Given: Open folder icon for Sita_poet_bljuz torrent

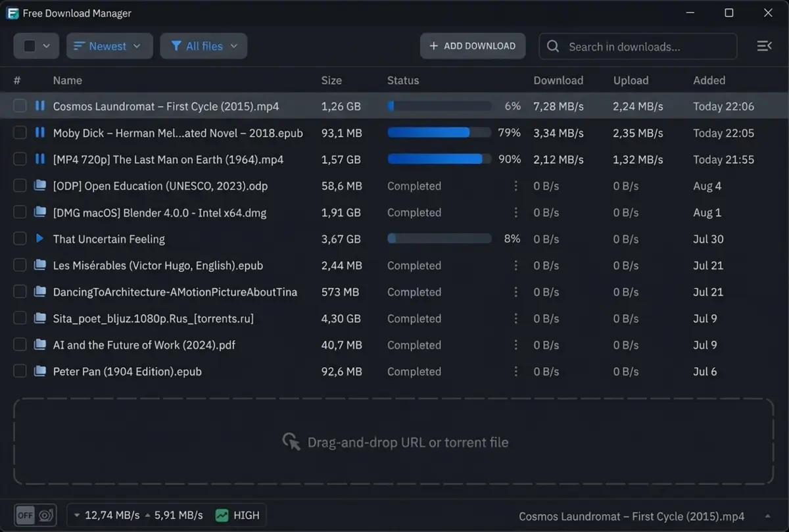Looking at the screenshot, I should [x=39, y=318].
